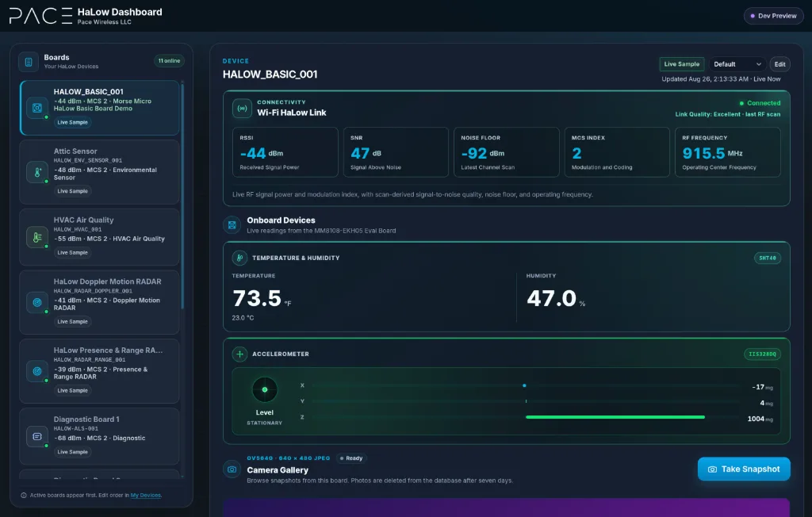Screen dimensions: 812x517
Task: Select the Attic Sensor board
Action: (99, 173)
